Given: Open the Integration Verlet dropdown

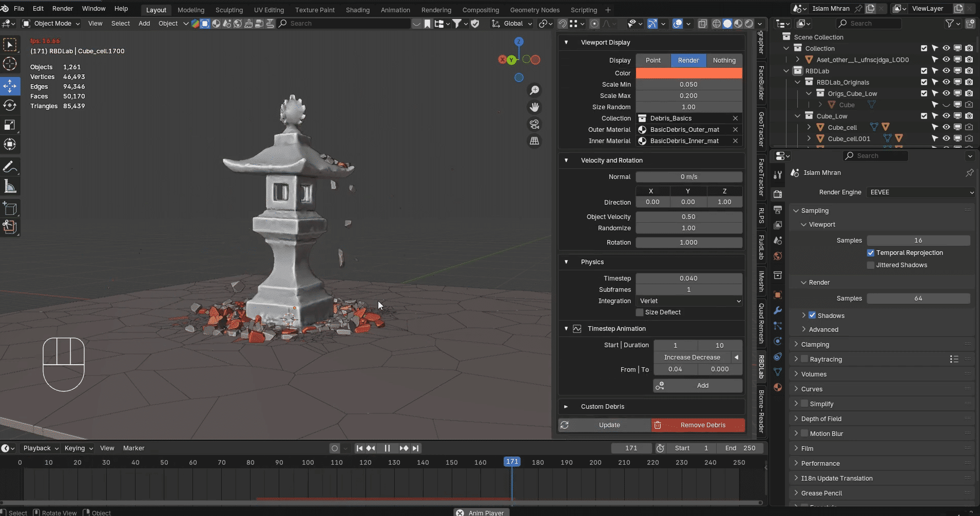Looking at the screenshot, I should coord(689,301).
